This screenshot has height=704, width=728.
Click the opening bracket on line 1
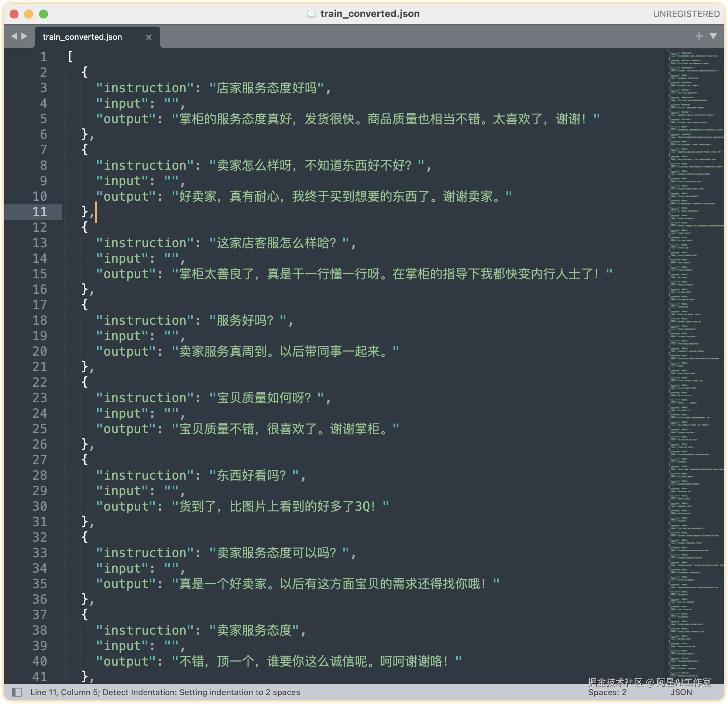pos(70,57)
